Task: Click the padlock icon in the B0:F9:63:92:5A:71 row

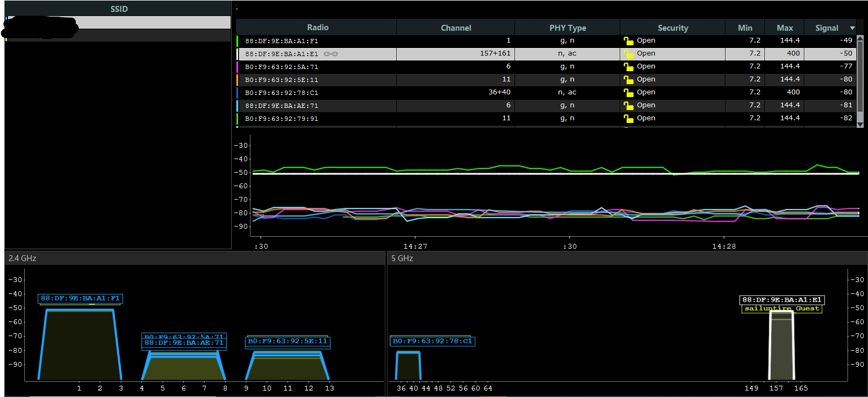Action: pyautogui.click(x=628, y=67)
